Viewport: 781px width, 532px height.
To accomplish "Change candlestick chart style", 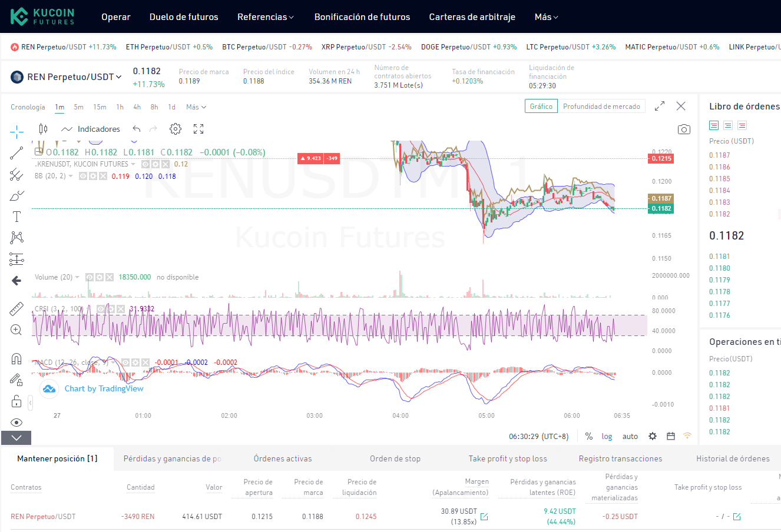I will coord(43,129).
